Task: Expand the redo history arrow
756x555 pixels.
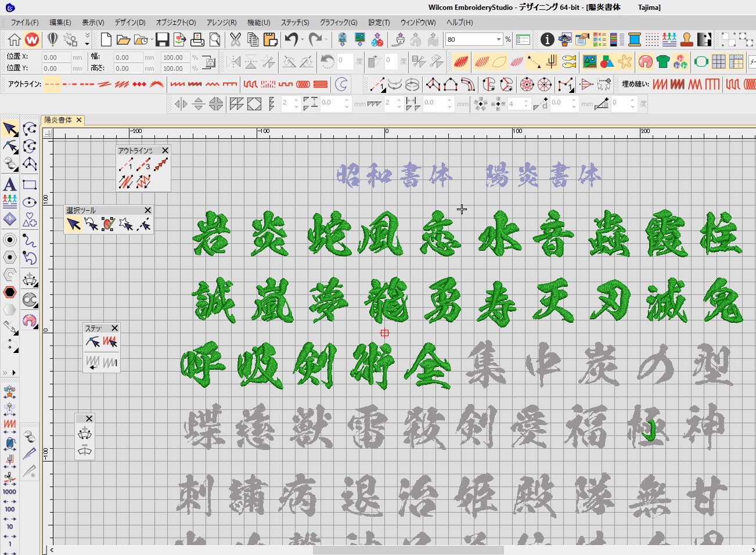Action: [326, 39]
